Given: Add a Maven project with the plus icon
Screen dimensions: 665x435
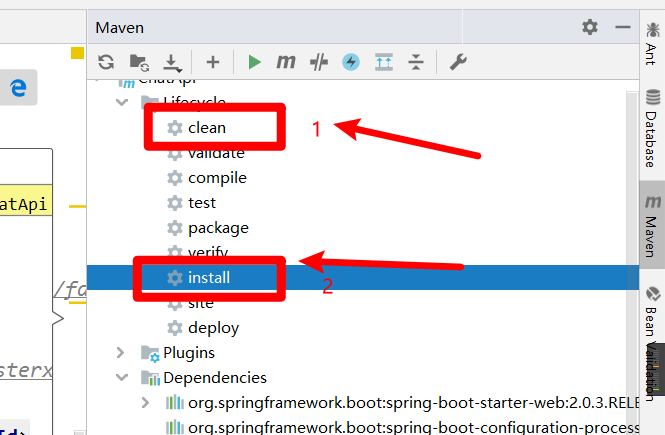Looking at the screenshot, I should 213,62.
